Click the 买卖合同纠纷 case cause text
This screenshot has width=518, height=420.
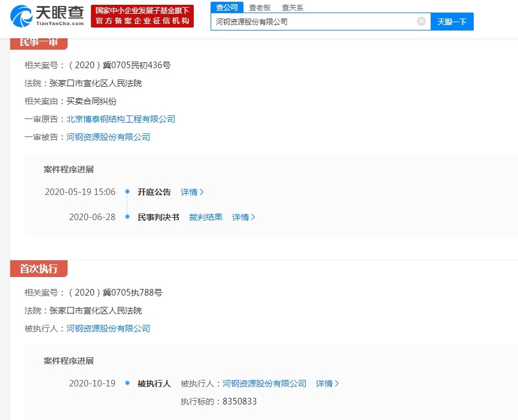point(92,101)
